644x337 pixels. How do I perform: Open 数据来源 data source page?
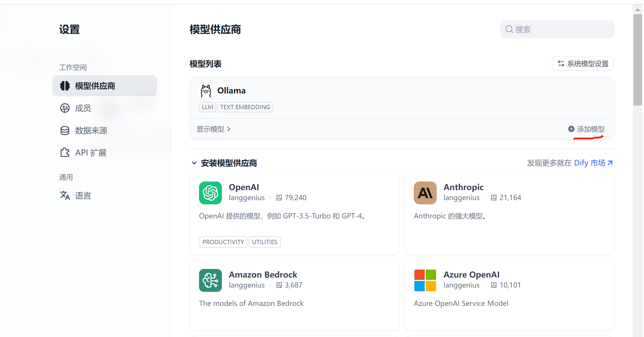pos(91,130)
